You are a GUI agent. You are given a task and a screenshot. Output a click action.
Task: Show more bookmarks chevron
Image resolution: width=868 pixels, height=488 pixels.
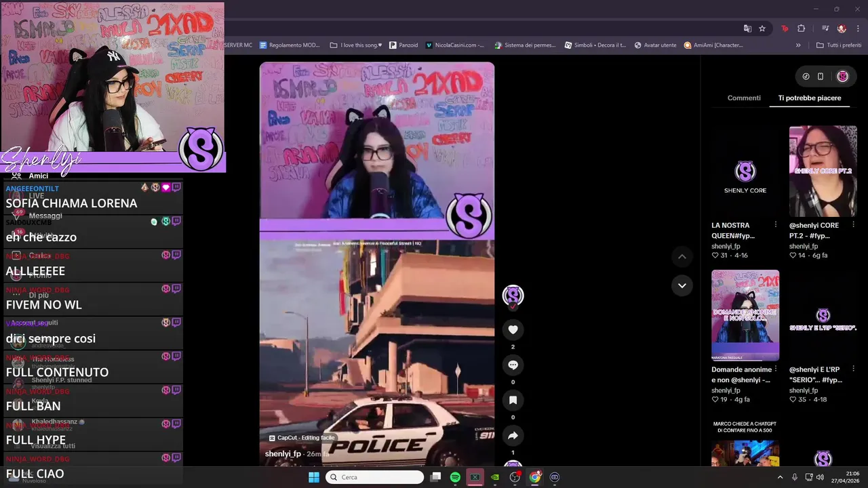click(x=798, y=45)
